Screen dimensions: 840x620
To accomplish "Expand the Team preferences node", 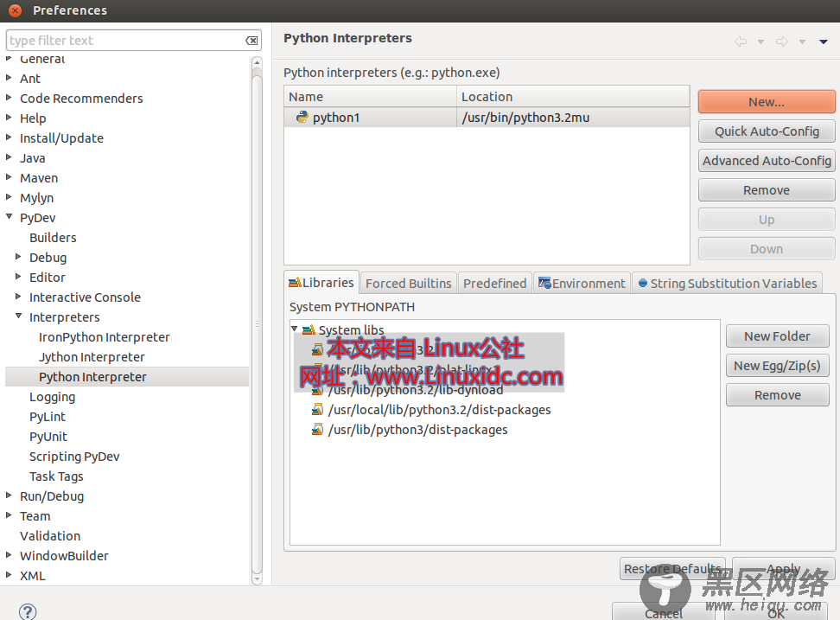I will [9, 515].
